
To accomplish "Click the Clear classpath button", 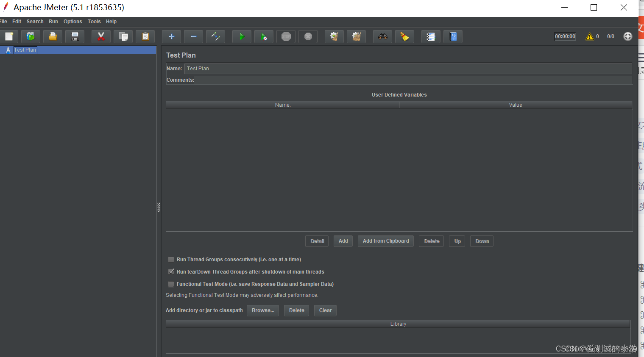I will click(x=326, y=310).
